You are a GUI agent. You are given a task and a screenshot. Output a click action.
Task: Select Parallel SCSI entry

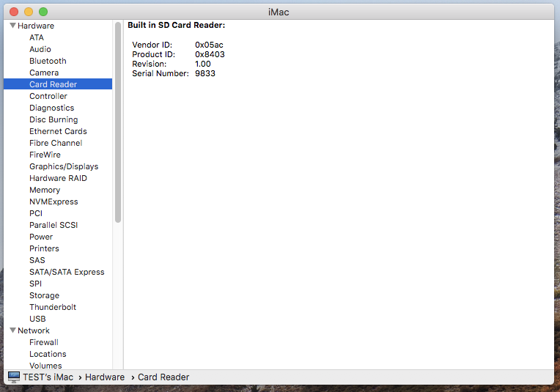pos(54,225)
